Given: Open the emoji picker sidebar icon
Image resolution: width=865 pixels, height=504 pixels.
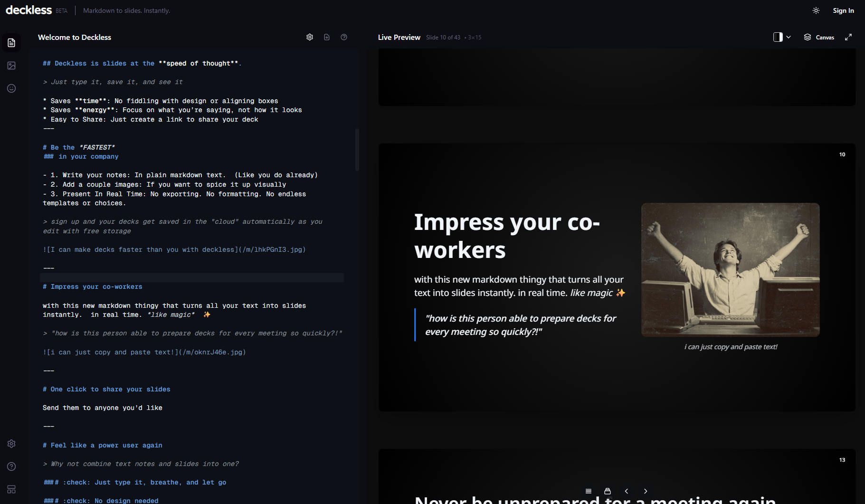Looking at the screenshot, I should (11, 88).
